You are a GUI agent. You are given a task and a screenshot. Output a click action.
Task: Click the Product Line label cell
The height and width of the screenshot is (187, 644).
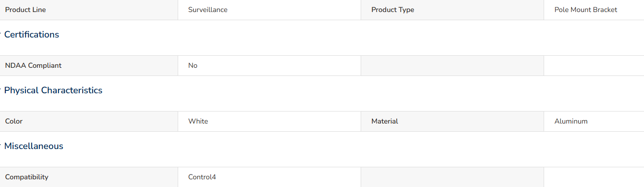click(x=89, y=10)
